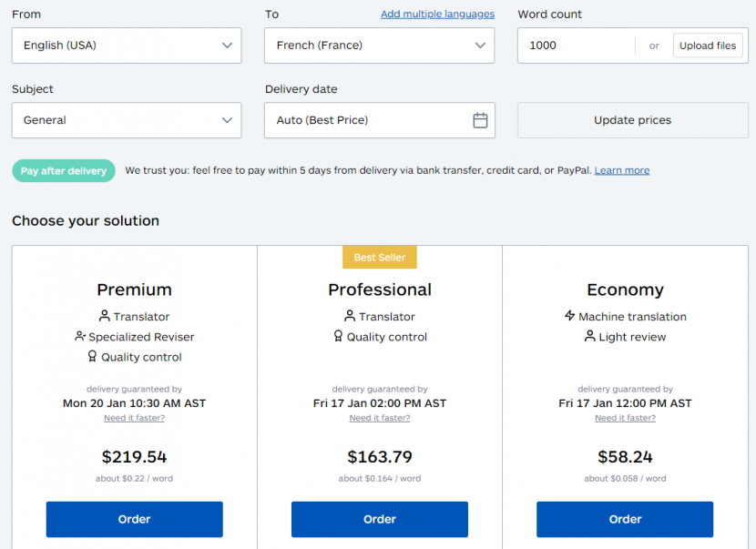Click the Add multiple languages link
756x549 pixels.
[x=437, y=14]
